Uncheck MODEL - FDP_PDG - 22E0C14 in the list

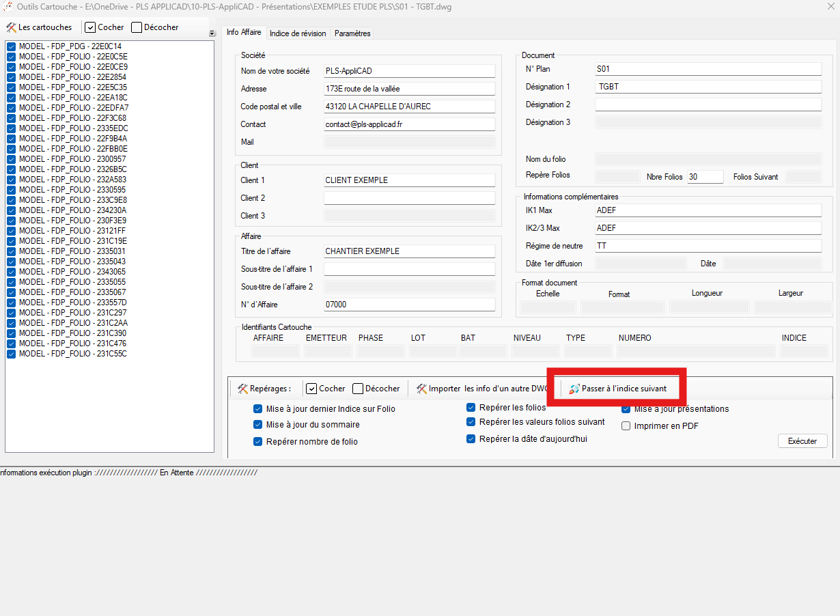(12, 46)
